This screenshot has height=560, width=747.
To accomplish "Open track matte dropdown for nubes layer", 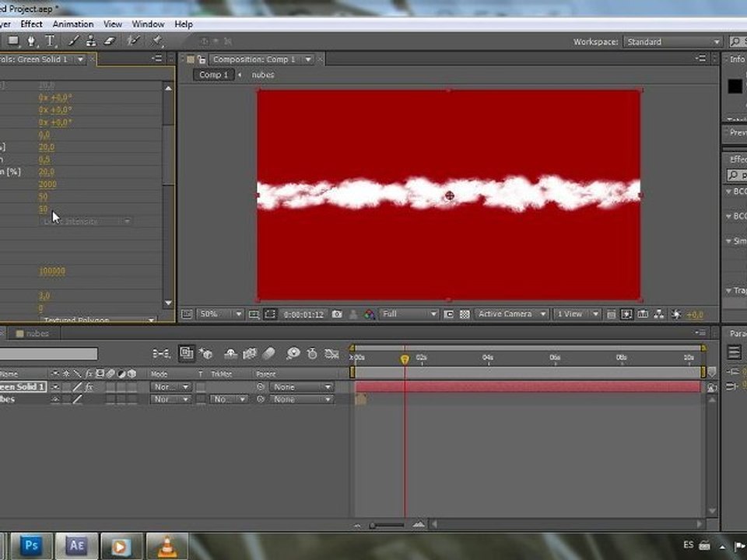I will point(229,400).
